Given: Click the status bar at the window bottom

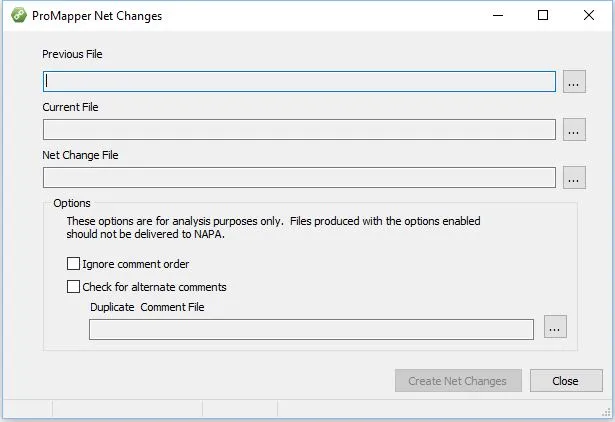Looking at the screenshot, I should (300, 410).
